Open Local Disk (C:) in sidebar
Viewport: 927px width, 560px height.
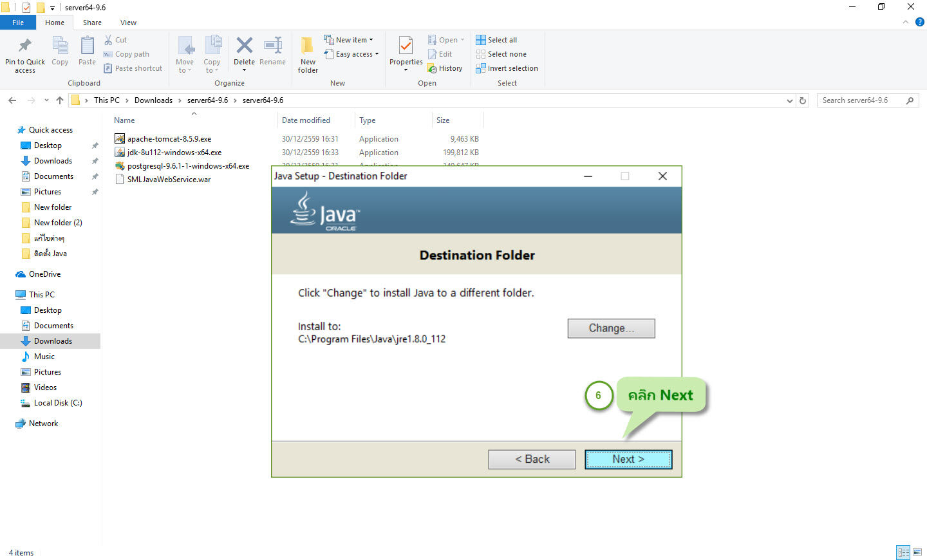click(x=58, y=403)
